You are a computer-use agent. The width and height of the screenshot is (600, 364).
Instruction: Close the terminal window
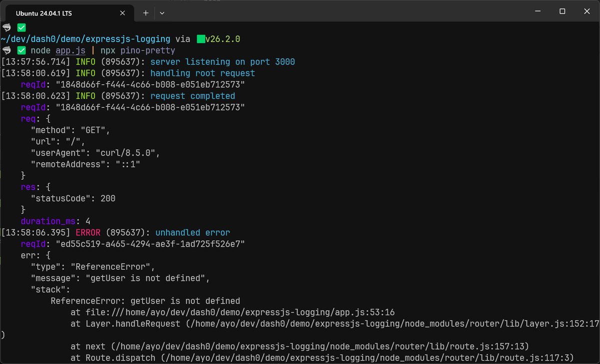click(586, 11)
